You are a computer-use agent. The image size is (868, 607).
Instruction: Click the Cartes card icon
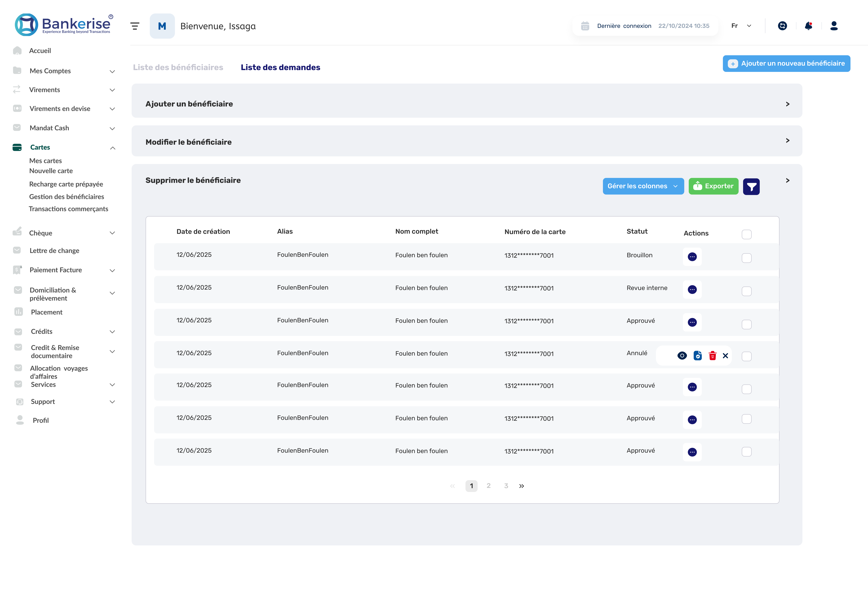[17, 147]
